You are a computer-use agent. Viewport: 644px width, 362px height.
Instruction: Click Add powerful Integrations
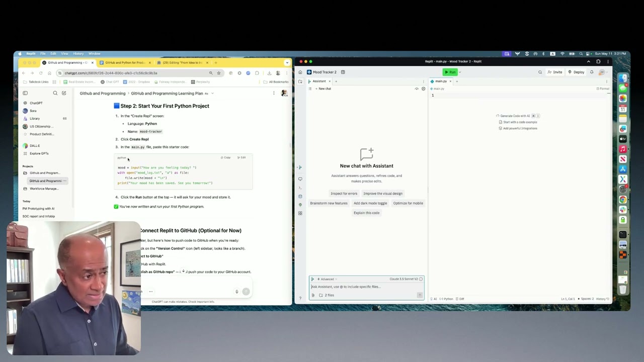(x=518, y=128)
